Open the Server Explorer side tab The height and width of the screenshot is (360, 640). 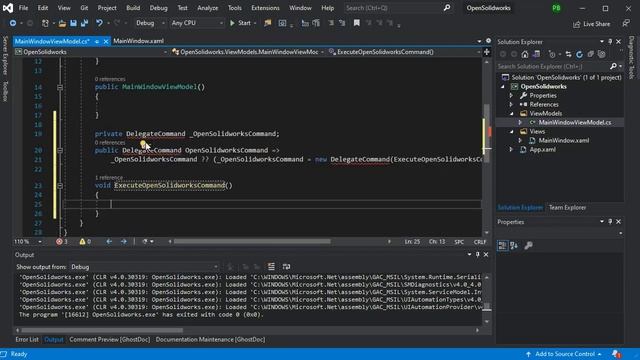tap(5, 55)
